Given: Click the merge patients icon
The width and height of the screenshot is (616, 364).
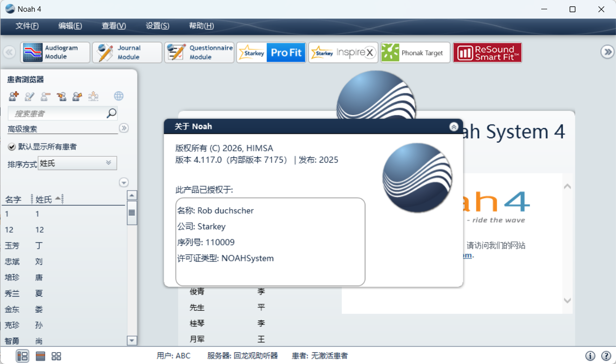Looking at the screenshot, I should coord(93,96).
